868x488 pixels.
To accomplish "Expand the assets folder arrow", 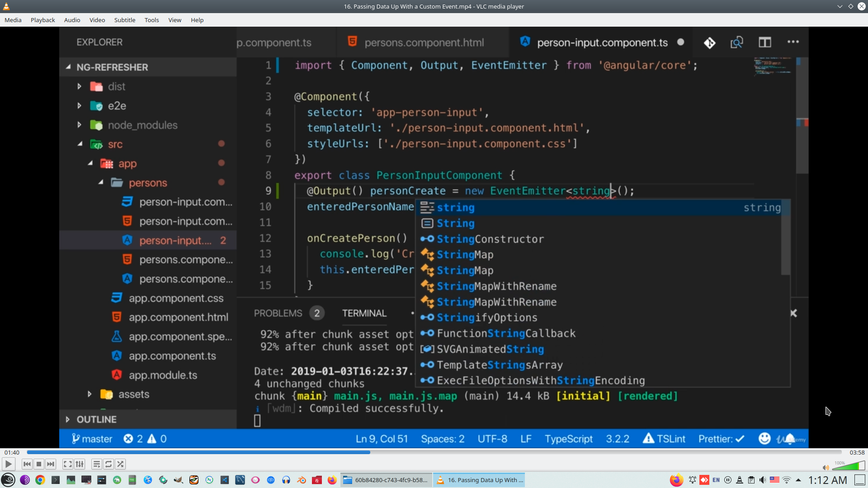I will point(90,394).
